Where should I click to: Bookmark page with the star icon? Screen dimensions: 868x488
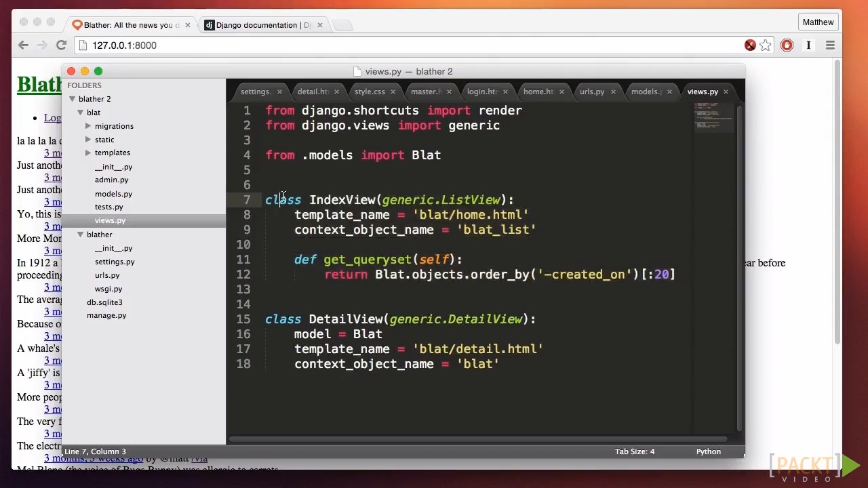(766, 45)
